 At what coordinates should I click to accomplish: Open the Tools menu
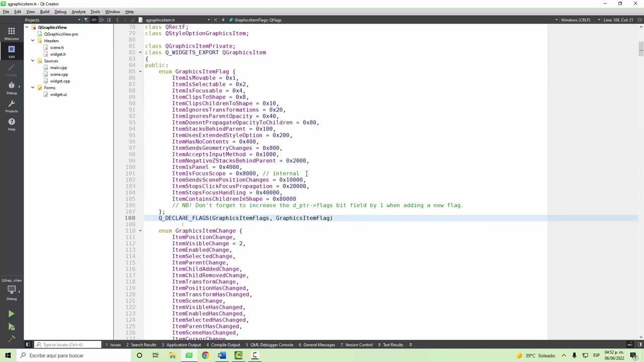95,12
